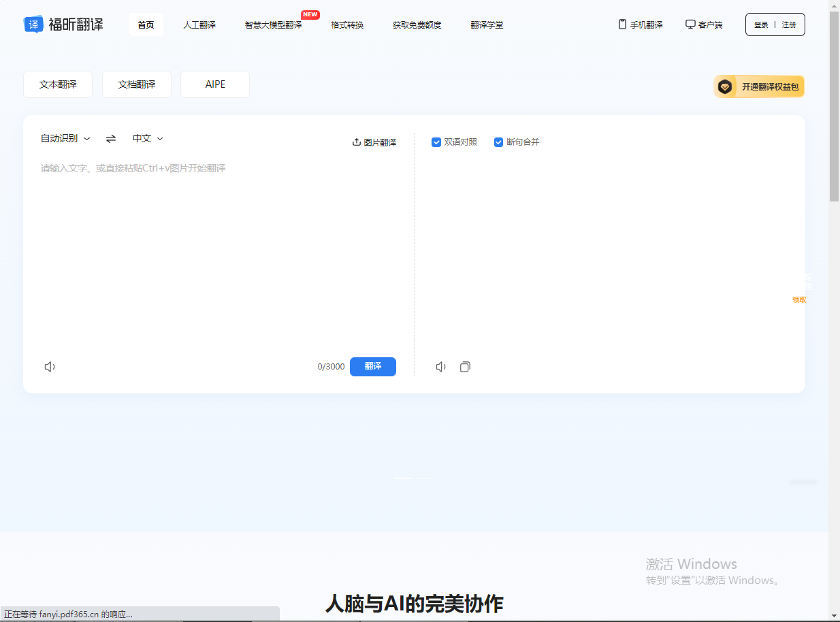Copy translation result icon
The width and height of the screenshot is (840, 622).
pyautogui.click(x=465, y=367)
